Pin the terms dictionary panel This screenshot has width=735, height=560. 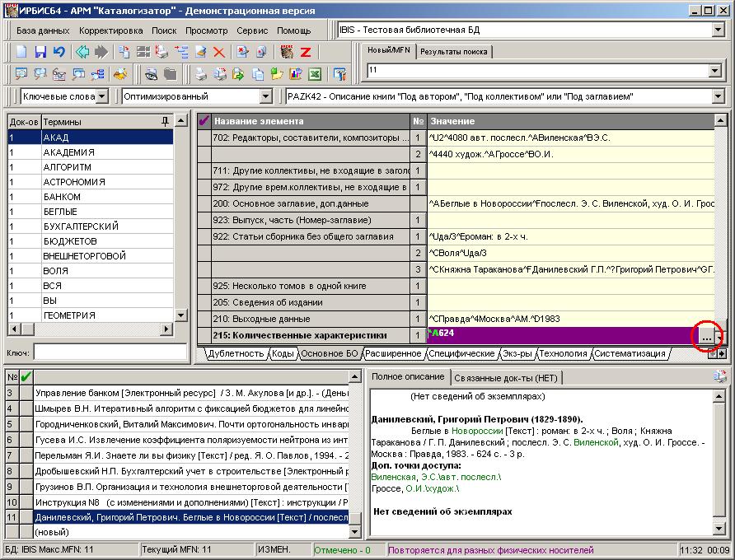[x=166, y=121]
